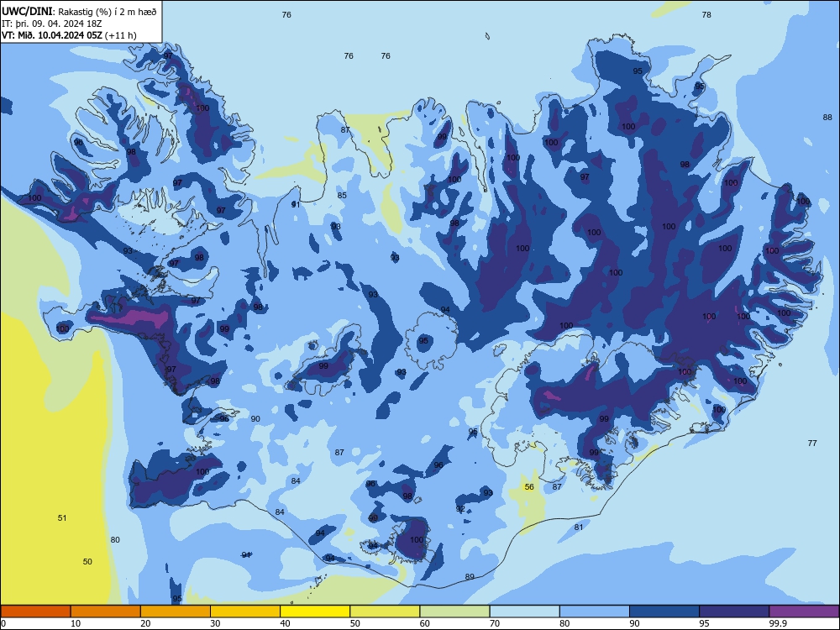Pick the dark indigo 95–99.9 legend swatch

point(734,612)
